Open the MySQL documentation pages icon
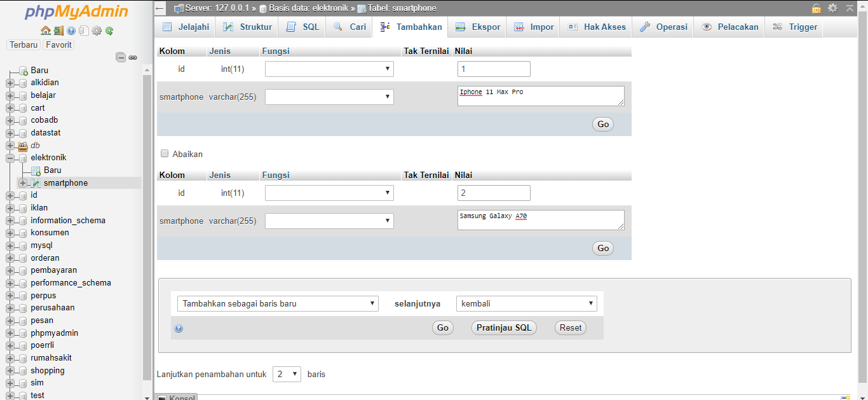 pyautogui.click(x=84, y=31)
